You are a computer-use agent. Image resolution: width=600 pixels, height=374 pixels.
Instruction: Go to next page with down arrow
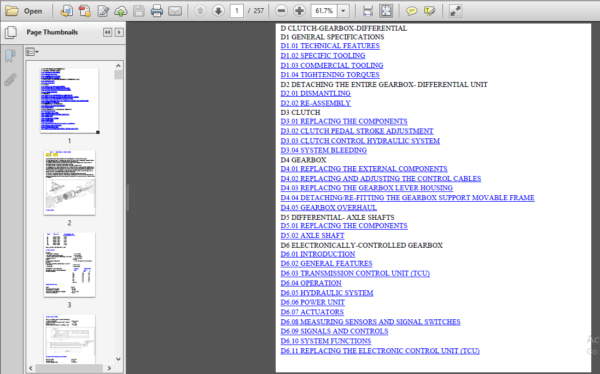pos(218,11)
